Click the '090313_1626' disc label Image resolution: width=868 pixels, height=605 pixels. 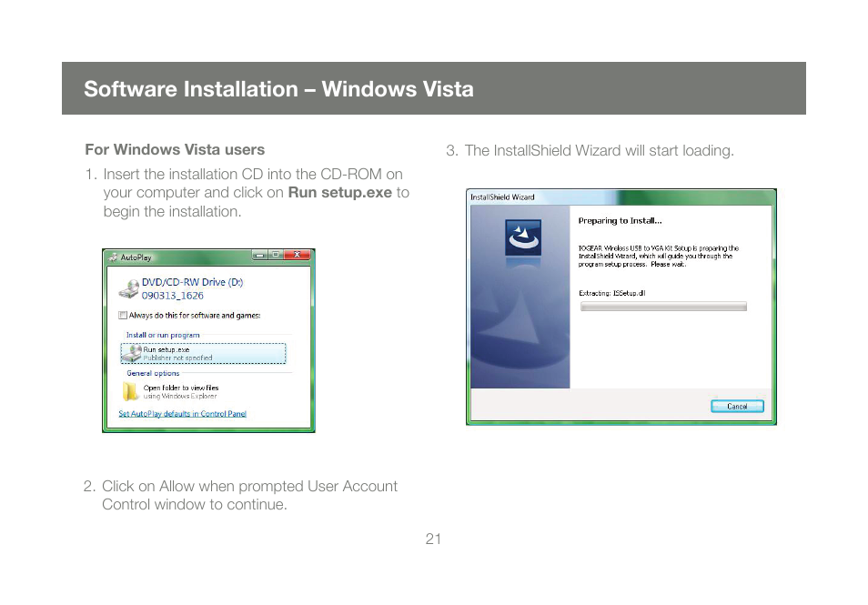click(x=172, y=296)
